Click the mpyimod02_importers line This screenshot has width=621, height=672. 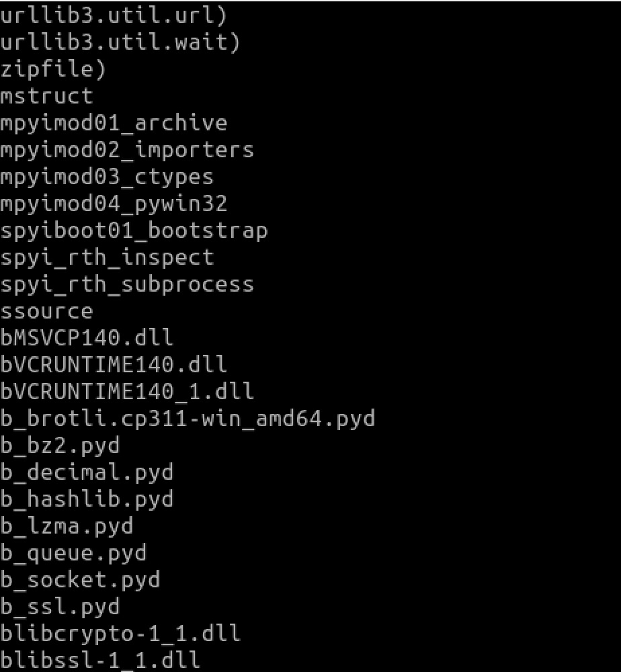click(127, 150)
